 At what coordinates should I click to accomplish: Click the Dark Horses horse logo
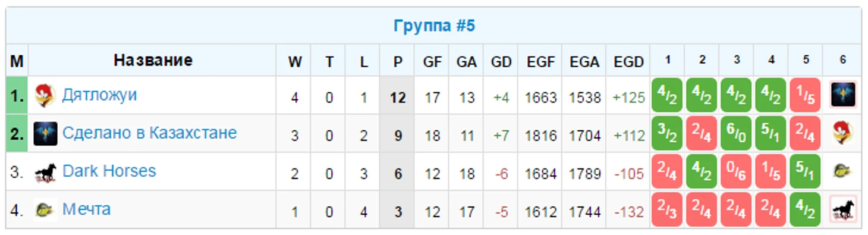tap(45, 173)
